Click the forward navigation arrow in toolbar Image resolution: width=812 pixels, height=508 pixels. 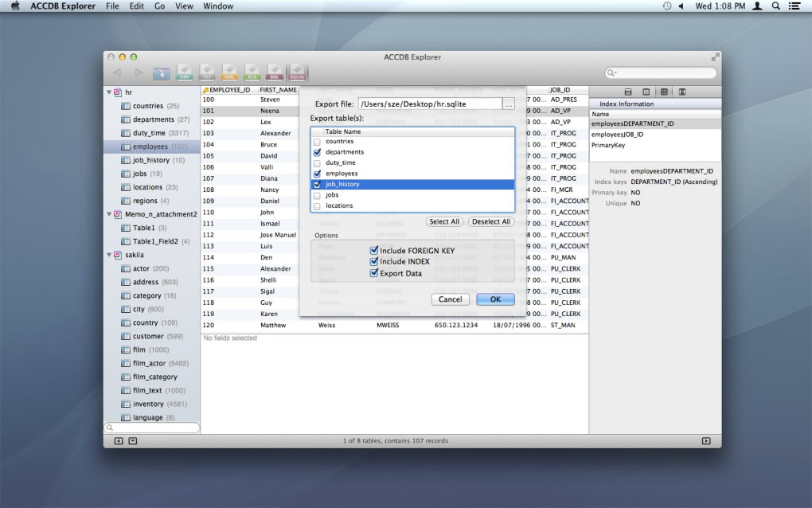pyautogui.click(x=139, y=73)
